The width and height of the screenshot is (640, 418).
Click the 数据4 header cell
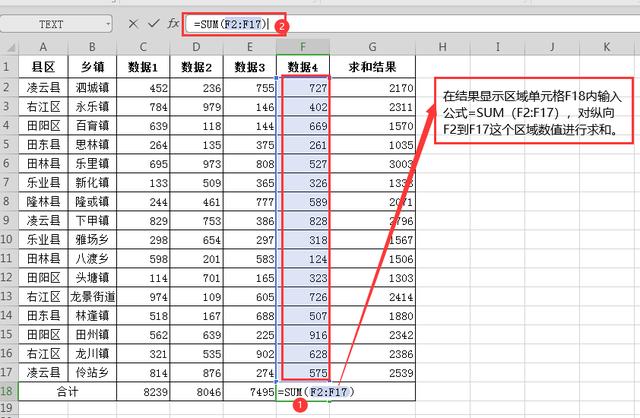303,67
